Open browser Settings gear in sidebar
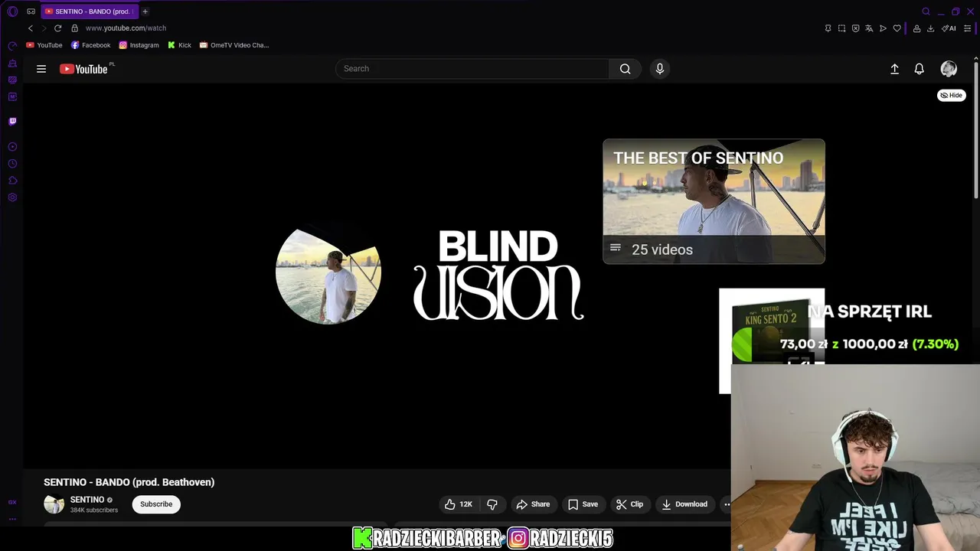Screen dimensions: 980x551 (12, 197)
